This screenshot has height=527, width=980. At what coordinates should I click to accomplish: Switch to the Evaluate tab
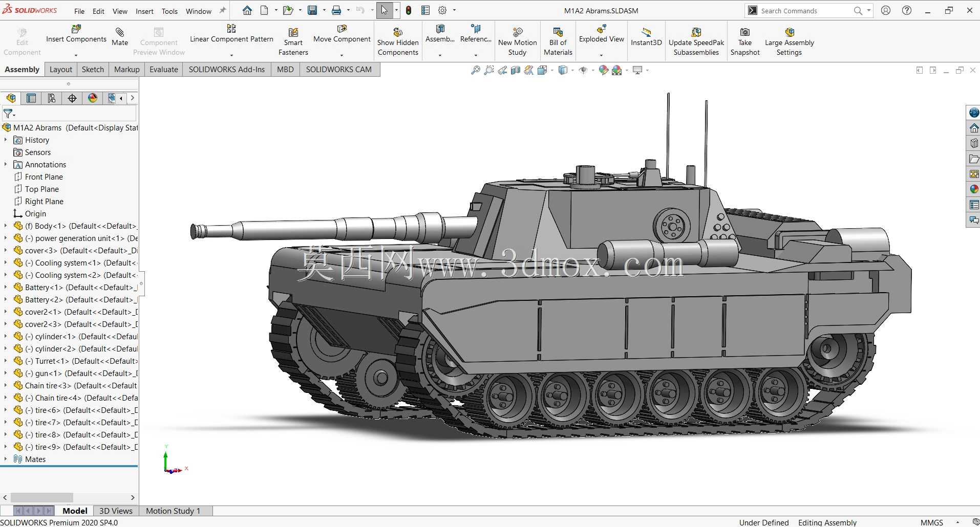click(164, 70)
